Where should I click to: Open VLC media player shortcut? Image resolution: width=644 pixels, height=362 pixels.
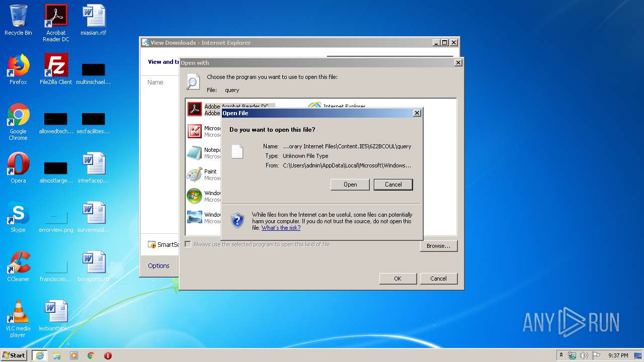click(18, 319)
